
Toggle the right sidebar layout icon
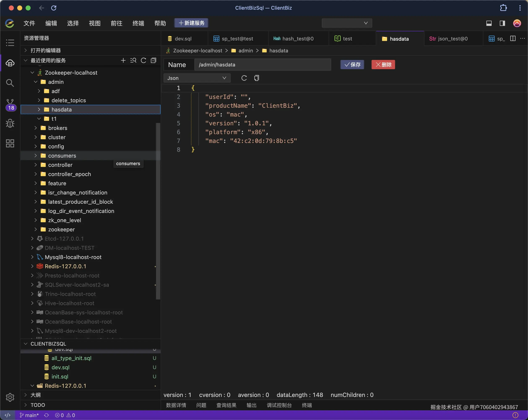502,23
